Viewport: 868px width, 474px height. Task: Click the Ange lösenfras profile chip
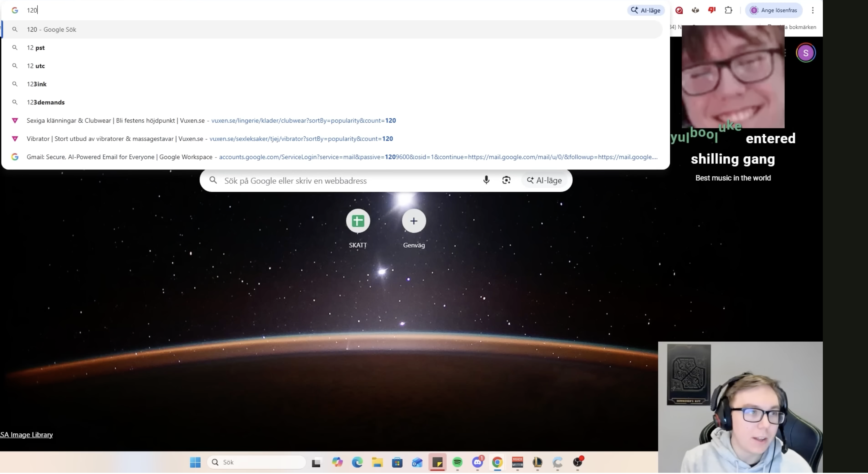[x=774, y=10]
